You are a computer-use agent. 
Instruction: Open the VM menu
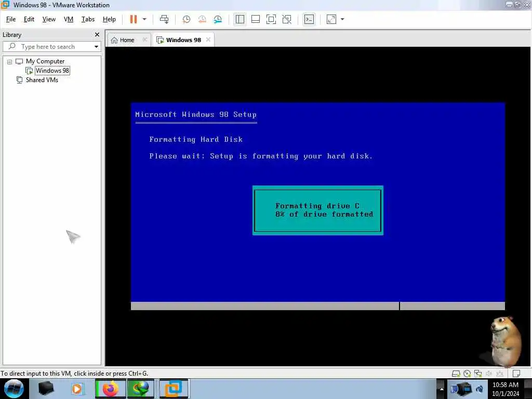tap(69, 19)
